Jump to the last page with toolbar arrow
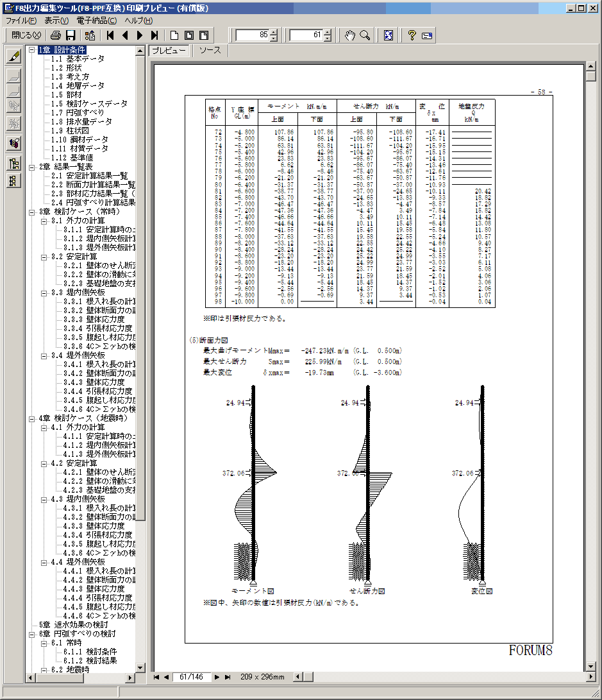 click(155, 35)
